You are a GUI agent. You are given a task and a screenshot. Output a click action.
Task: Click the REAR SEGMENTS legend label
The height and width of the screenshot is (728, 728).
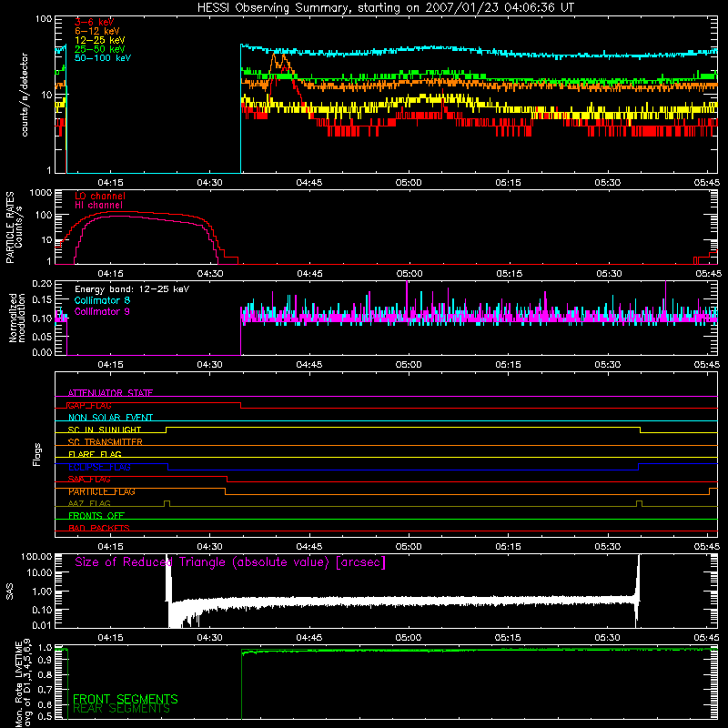click(x=122, y=709)
